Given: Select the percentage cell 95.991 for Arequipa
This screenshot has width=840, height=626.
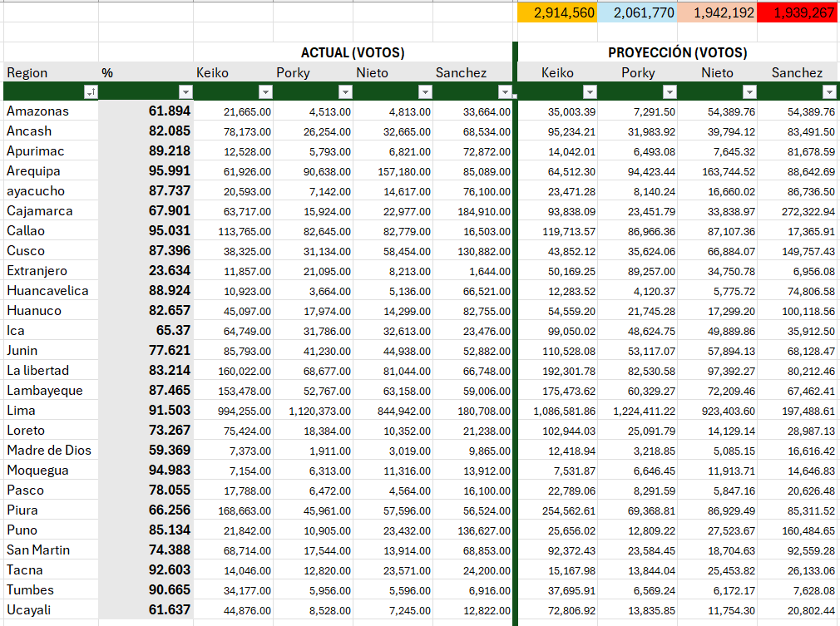Looking at the screenshot, I should tap(146, 170).
